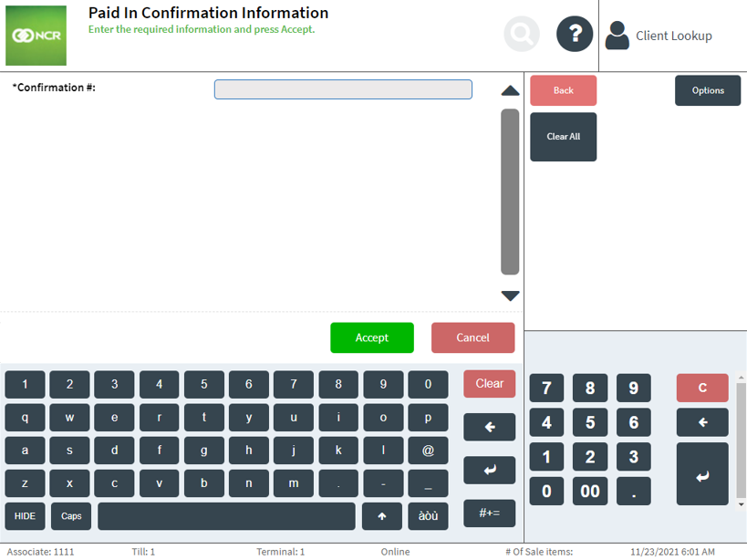Click the magnifier search icon
This screenshot has height=560, width=747.
click(x=522, y=35)
